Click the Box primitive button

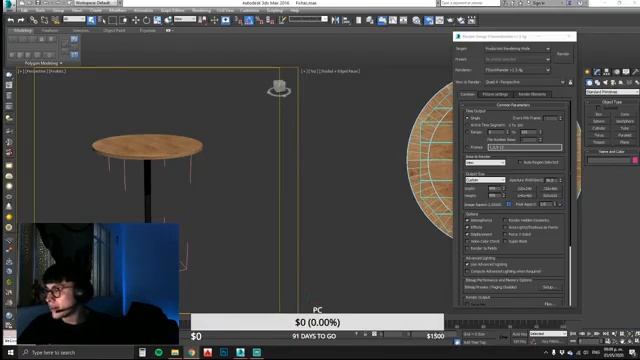pyautogui.click(x=599, y=114)
